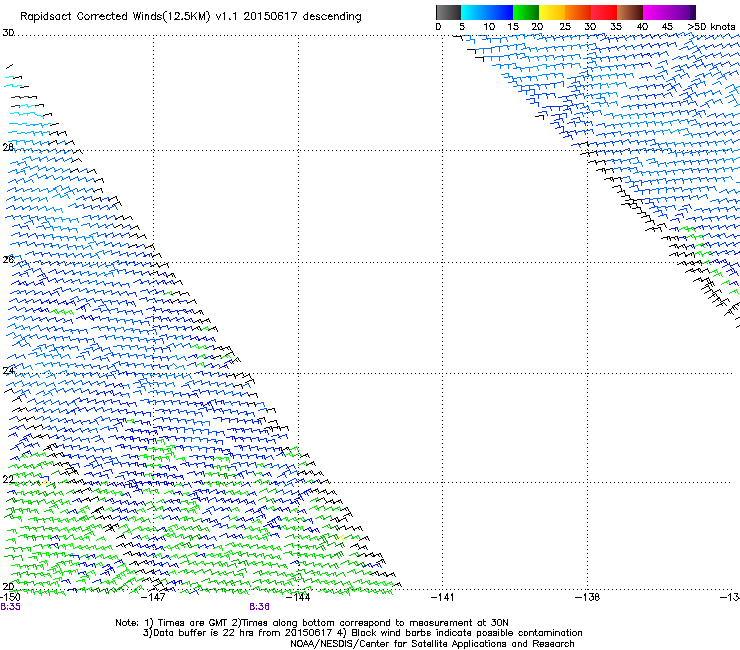Click the brown 35-40 knots color segment
The height and width of the screenshot is (650, 740).
(x=630, y=12)
